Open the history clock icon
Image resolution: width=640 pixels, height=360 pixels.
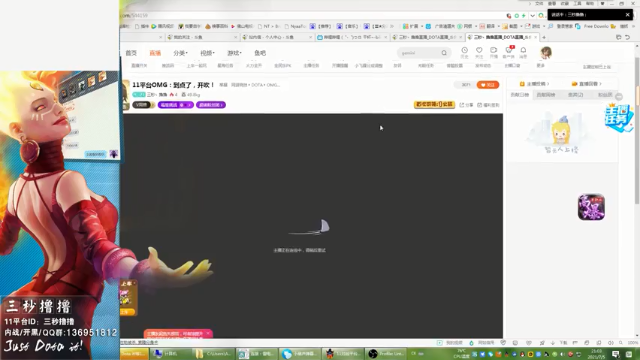(x=464, y=50)
